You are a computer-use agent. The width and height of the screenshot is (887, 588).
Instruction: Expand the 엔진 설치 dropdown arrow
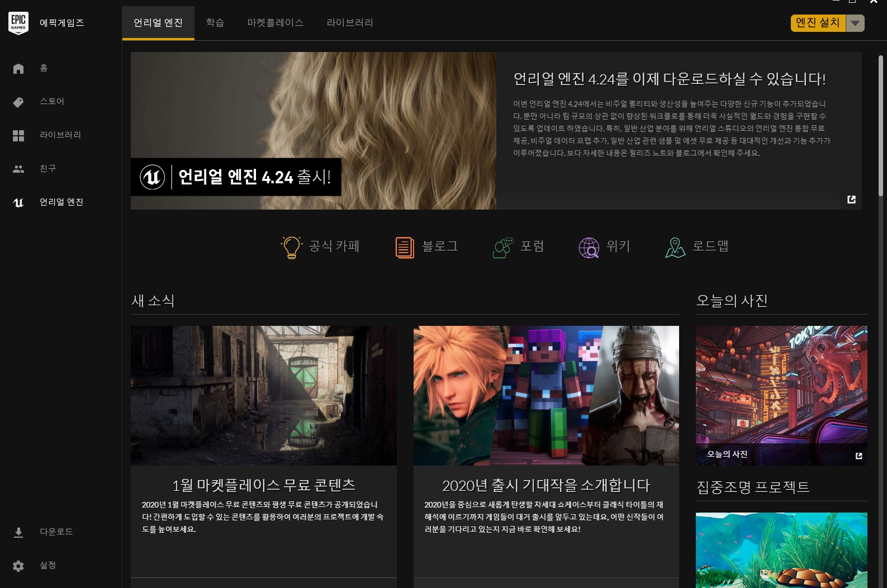(x=855, y=23)
